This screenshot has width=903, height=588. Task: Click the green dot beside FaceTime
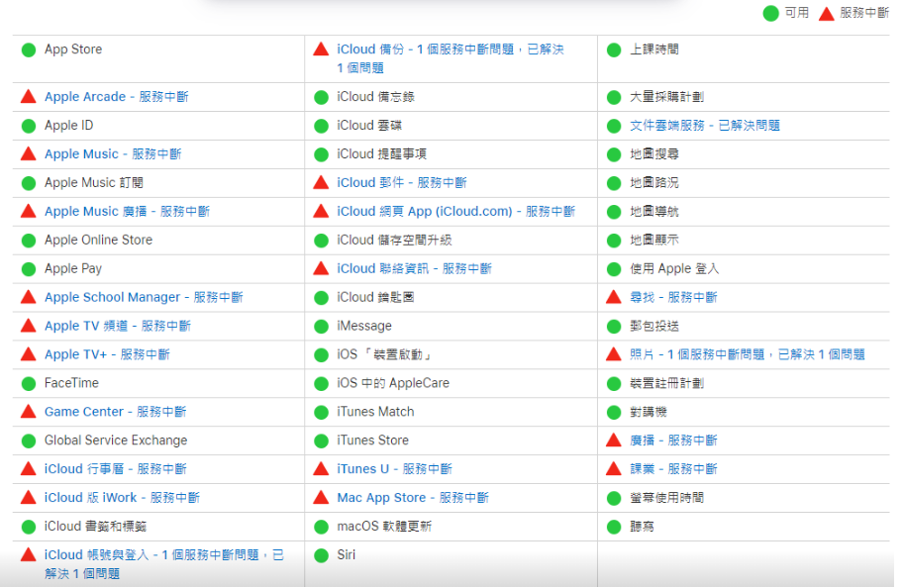28,383
